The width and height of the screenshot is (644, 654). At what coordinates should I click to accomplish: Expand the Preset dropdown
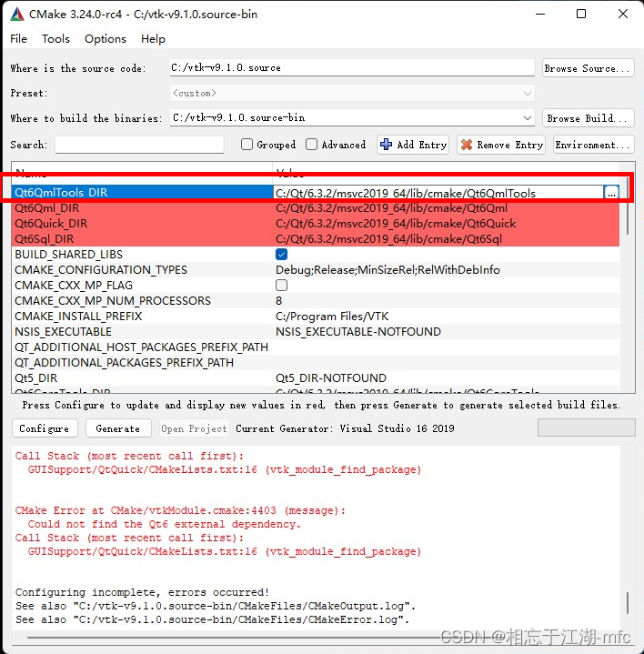[528, 93]
